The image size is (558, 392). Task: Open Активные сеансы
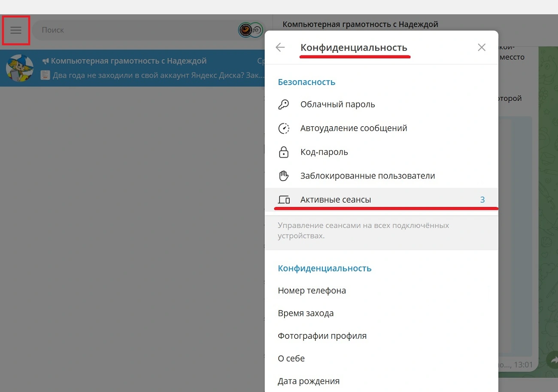click(x=381, y=200)
